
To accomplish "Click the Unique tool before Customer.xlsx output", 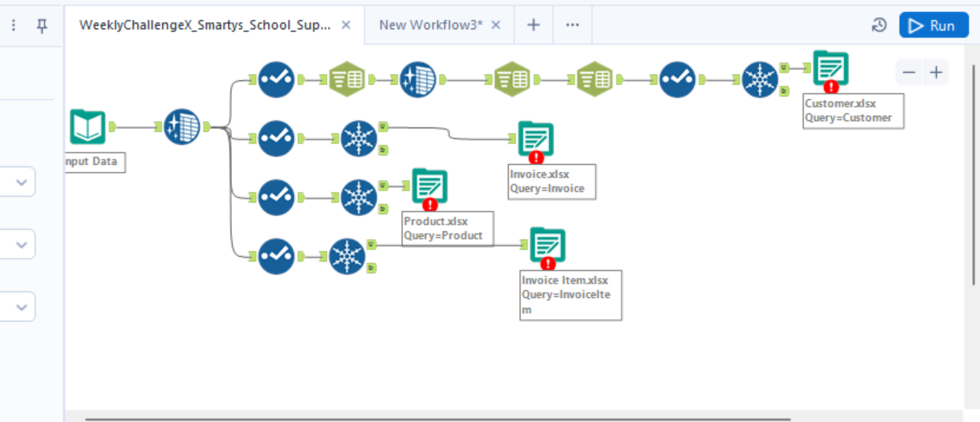I will [x=760, y=79].
